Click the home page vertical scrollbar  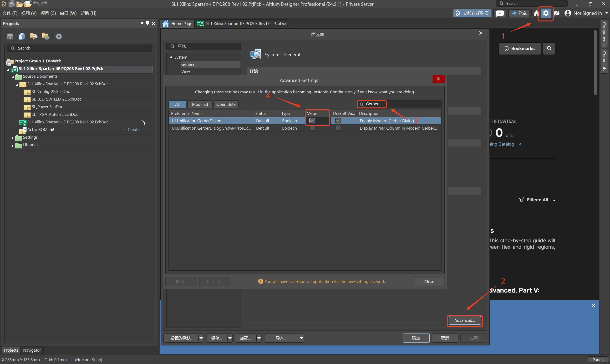595,63
